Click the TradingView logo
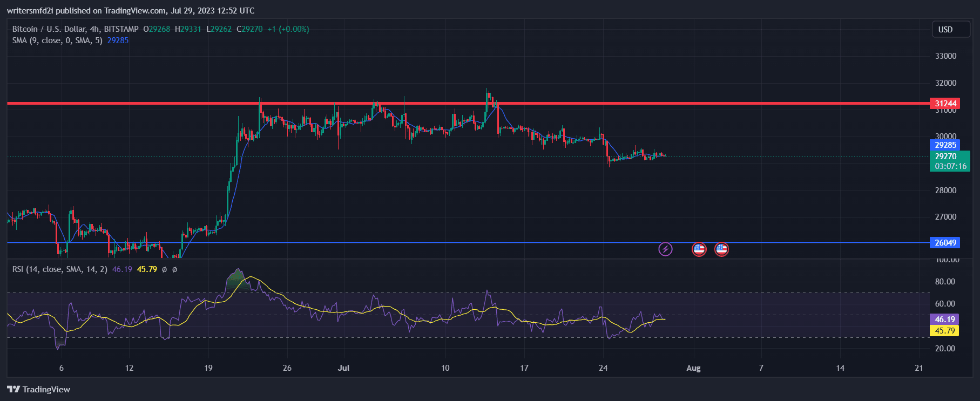 pyautogui.click(x=39, y=389)
